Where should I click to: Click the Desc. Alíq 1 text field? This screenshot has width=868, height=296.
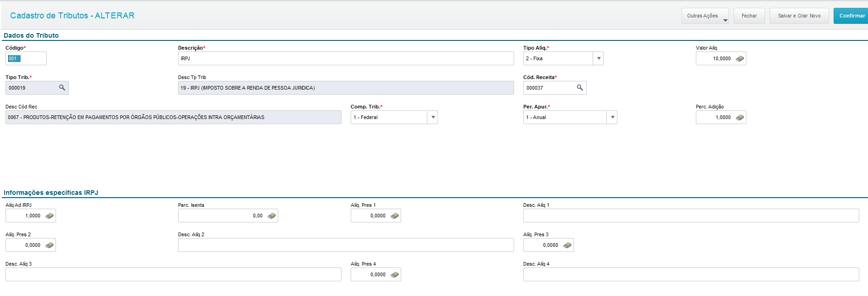[x=691, y=216]
